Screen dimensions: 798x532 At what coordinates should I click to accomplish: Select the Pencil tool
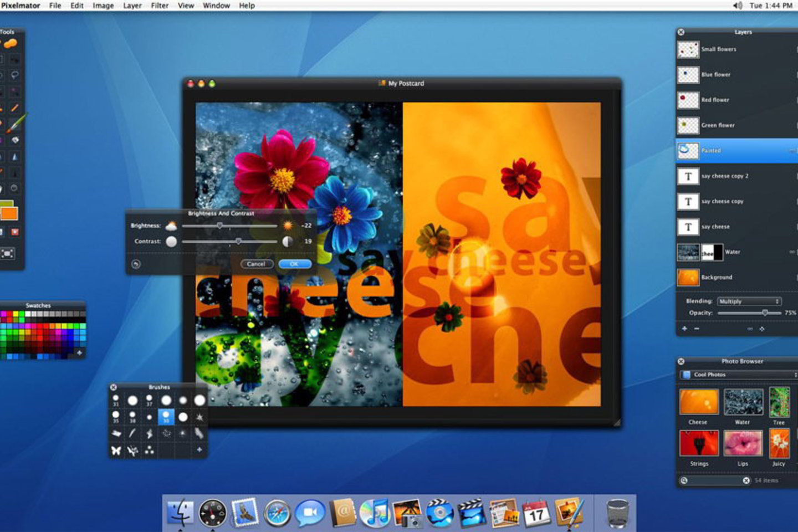tap(15, 108)
